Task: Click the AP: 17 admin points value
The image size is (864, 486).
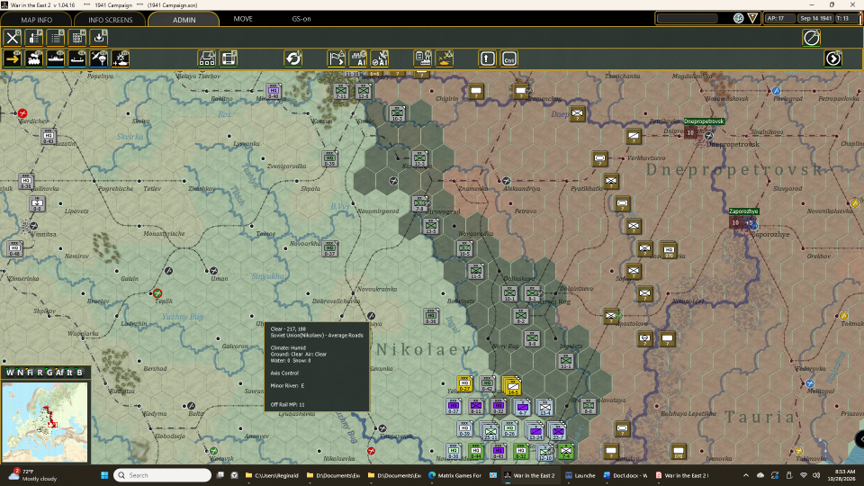Action: pos(779,18)
